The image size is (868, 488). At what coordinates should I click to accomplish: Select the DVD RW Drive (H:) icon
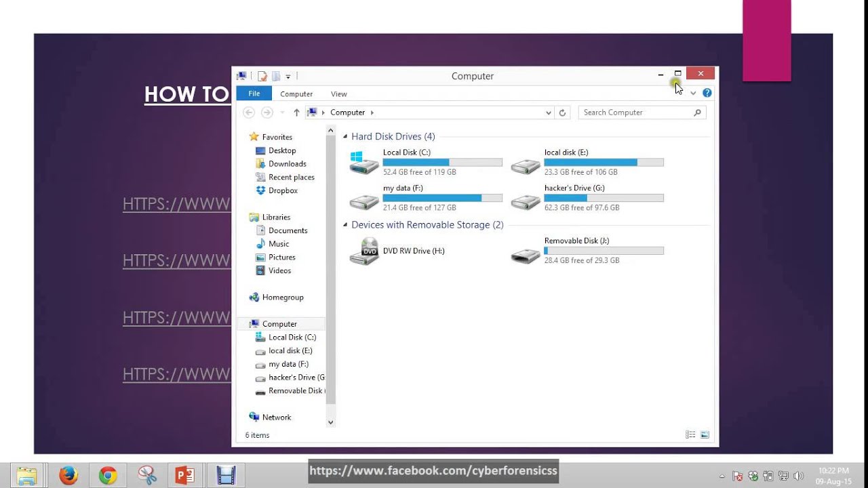click(364, 251)
